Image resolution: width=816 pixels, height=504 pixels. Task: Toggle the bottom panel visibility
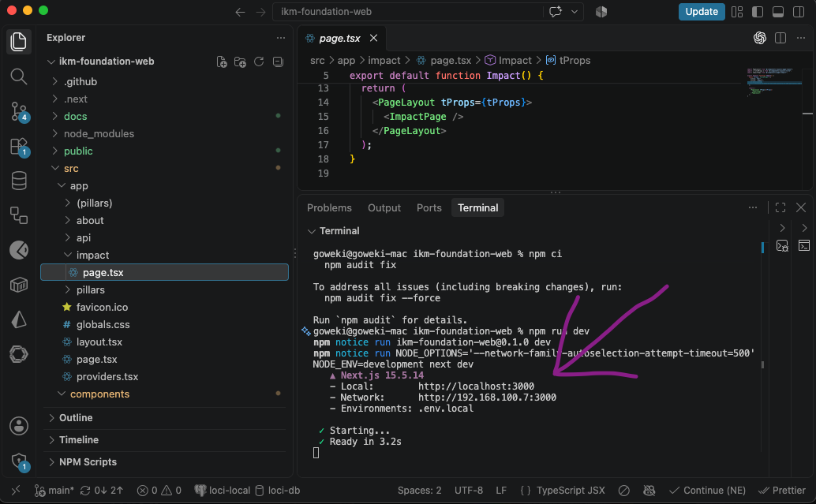pos(778,12)
